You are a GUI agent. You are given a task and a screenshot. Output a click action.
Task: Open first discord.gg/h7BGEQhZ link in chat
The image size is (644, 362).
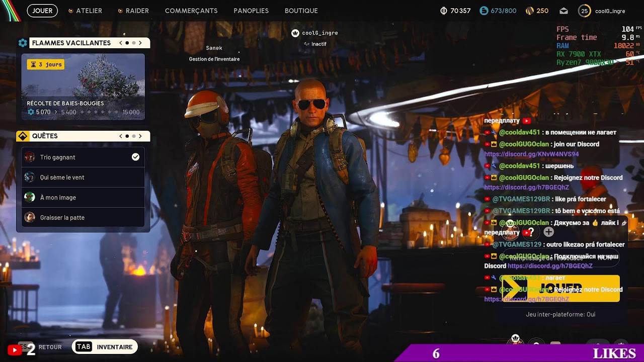(x=526, y=187)
